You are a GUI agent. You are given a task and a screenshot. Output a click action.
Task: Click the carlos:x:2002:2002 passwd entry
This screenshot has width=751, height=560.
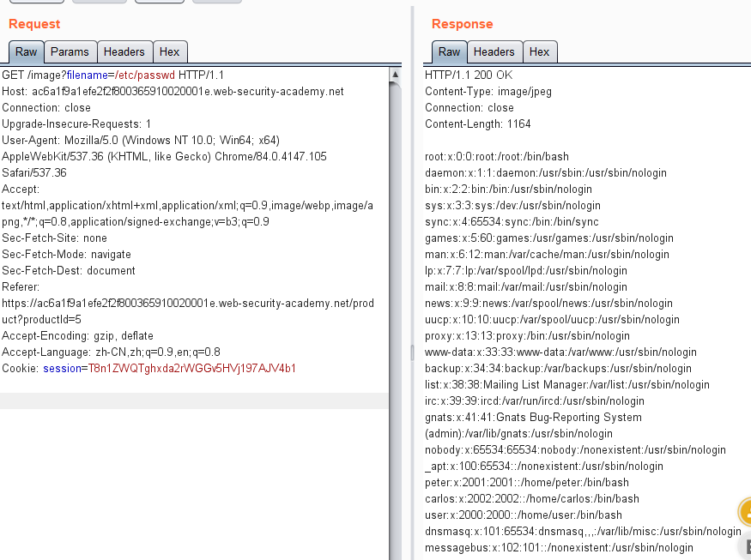532,498
